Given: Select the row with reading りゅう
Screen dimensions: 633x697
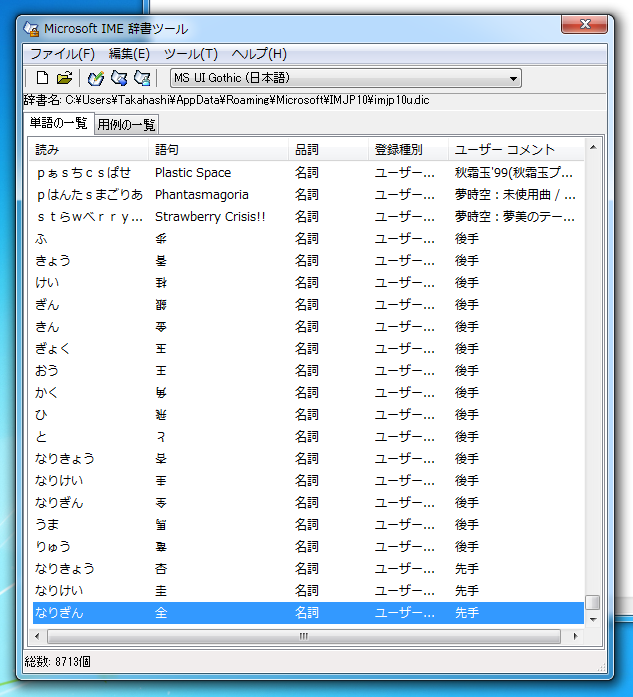Looking at the screenshot, I should click(x=308, y=547).
